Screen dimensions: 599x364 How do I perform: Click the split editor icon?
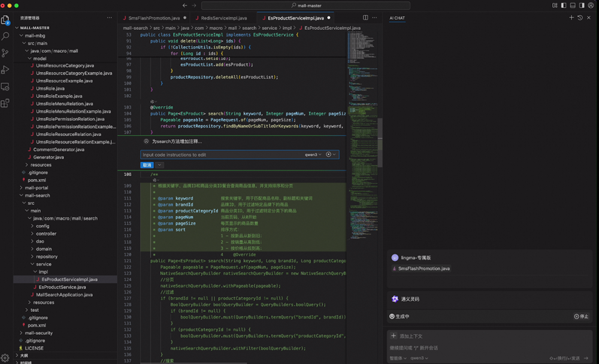[366, 18]
